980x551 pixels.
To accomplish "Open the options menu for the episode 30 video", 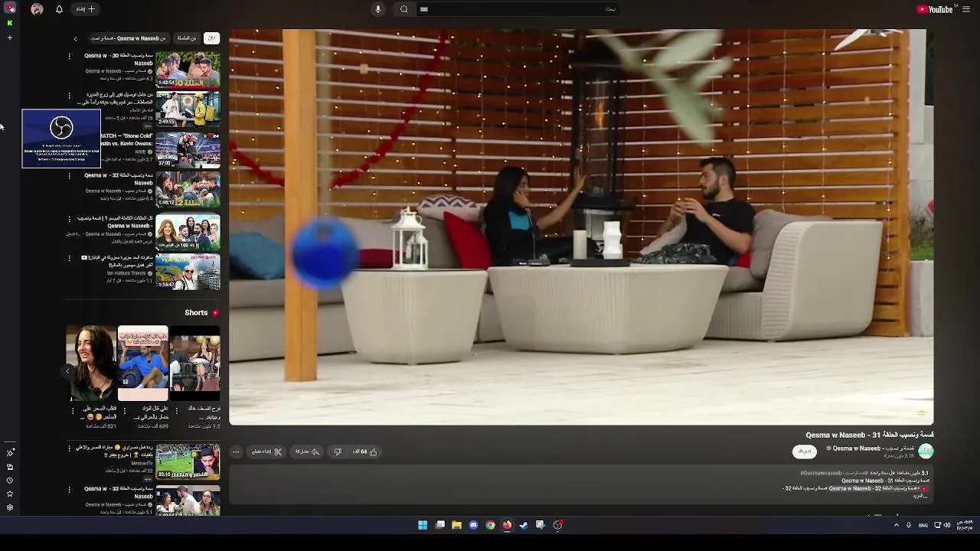I will [x=69, y=56].
